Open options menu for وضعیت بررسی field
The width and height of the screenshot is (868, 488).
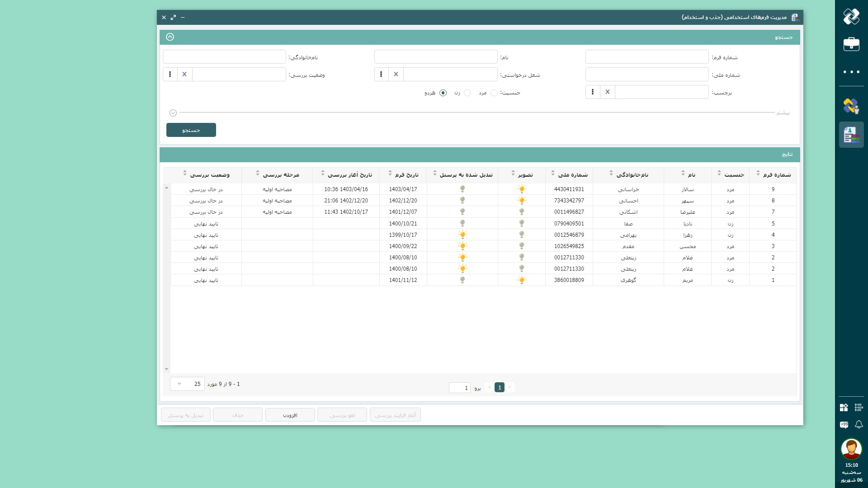170,75
